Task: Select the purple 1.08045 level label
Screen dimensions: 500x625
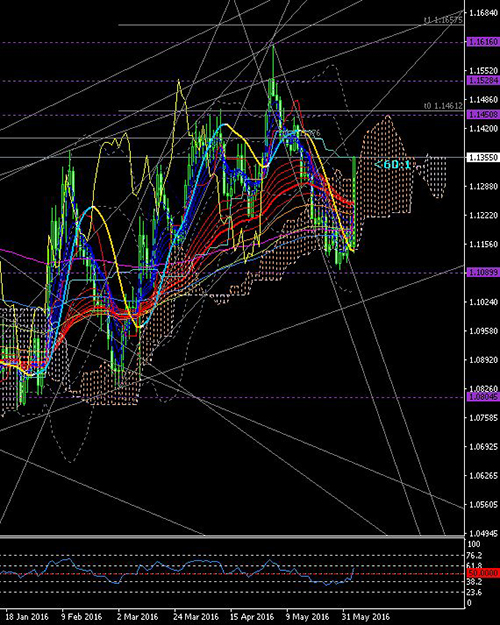Action: (x=483, y=397)
